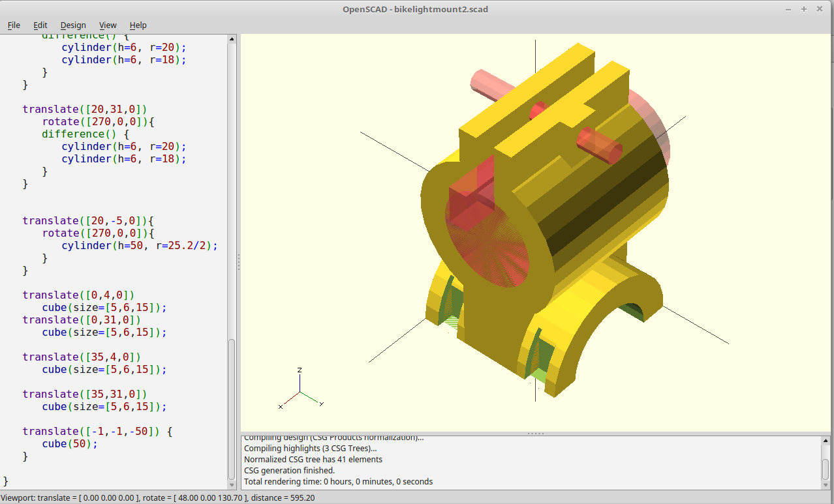Open the File menu
The width and height of the screenshot is (834, 504).
13,25
